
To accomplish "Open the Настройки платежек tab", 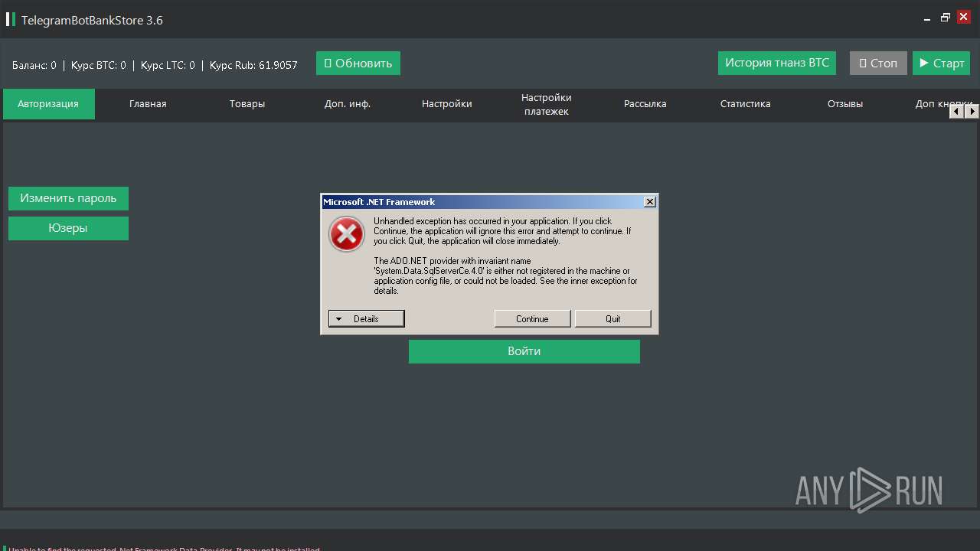I will click(547, 104).
